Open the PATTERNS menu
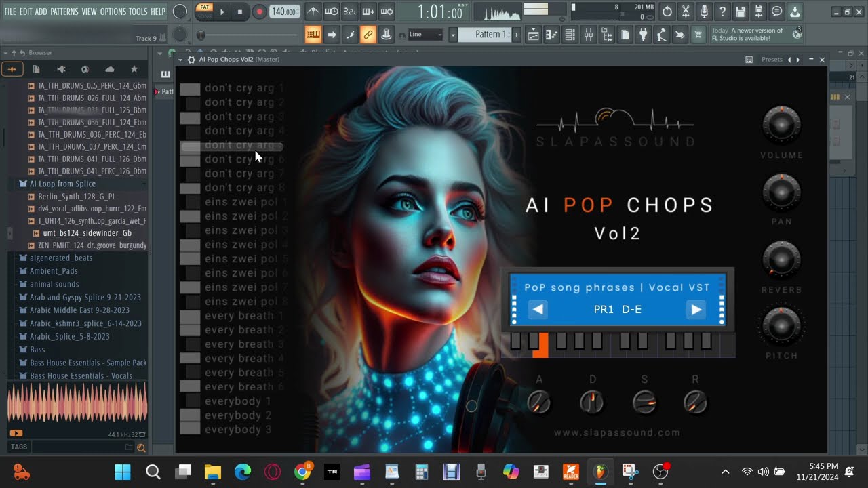Viewport: 868px width, 488px height. coord(64,12)
